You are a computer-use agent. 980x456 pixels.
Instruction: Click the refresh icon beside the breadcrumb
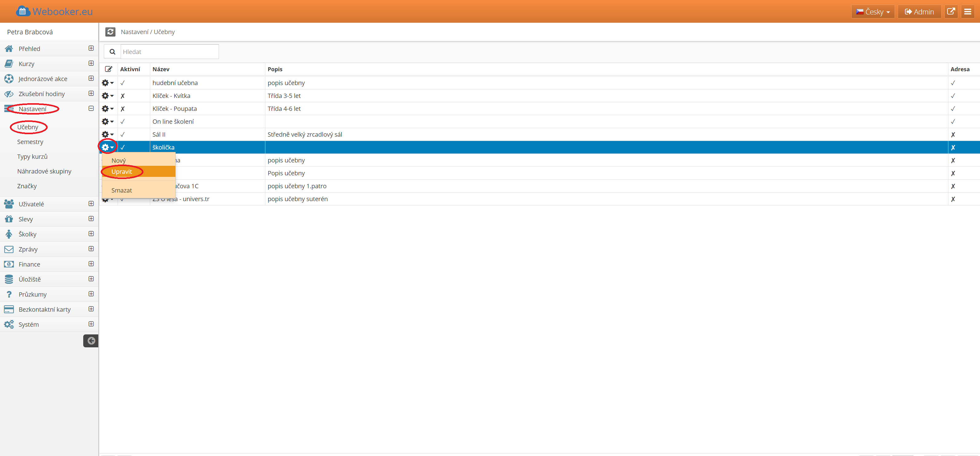click(x=110, y=32)
